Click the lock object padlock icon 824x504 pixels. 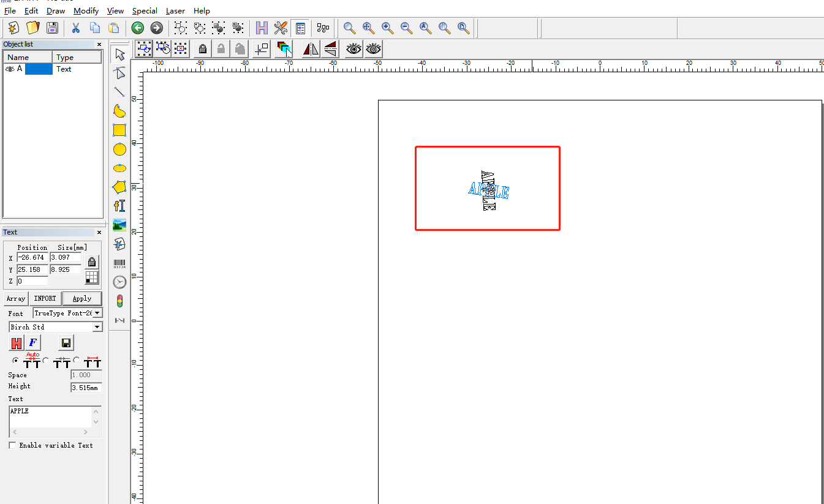point(203,48)
